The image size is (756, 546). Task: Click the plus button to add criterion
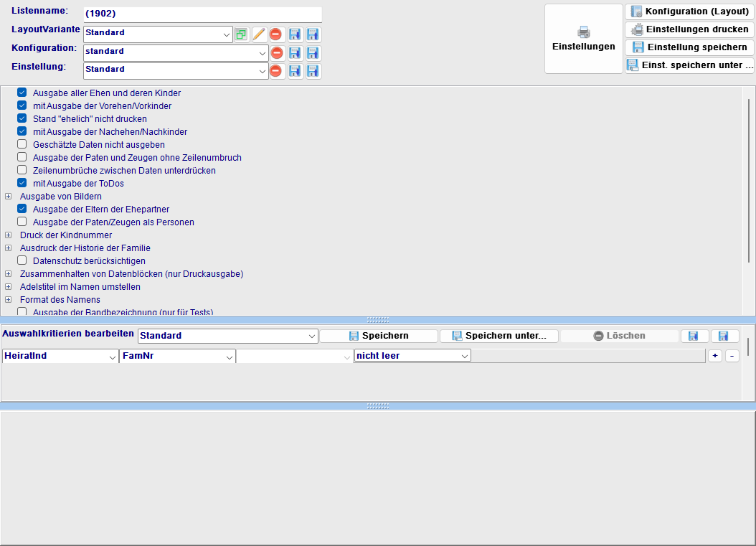tap(715, 356)
